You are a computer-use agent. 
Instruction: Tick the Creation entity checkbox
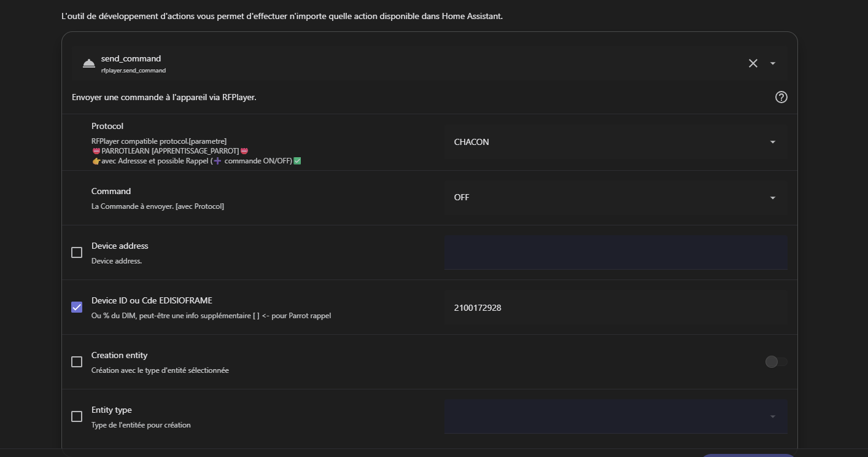(77, 362)
